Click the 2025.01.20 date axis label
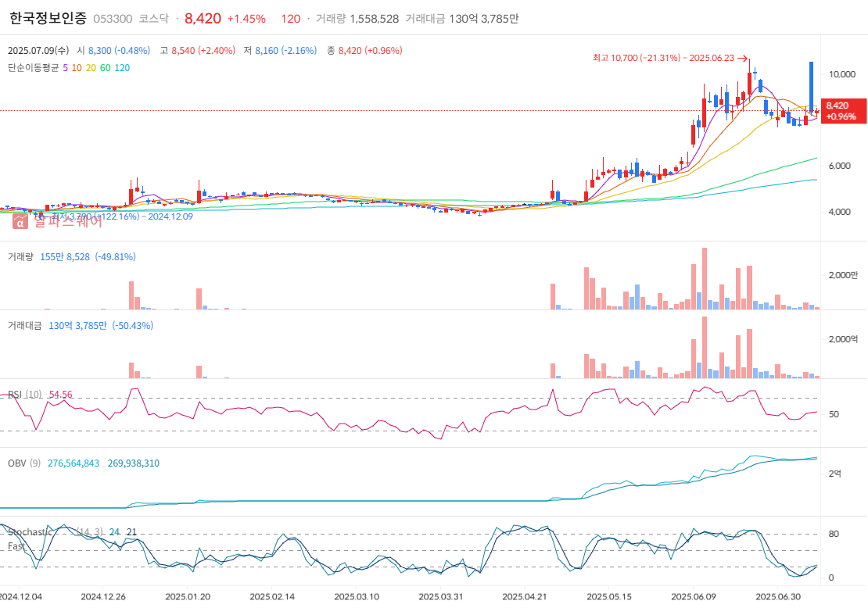868x608 pixels. point(188,597)
